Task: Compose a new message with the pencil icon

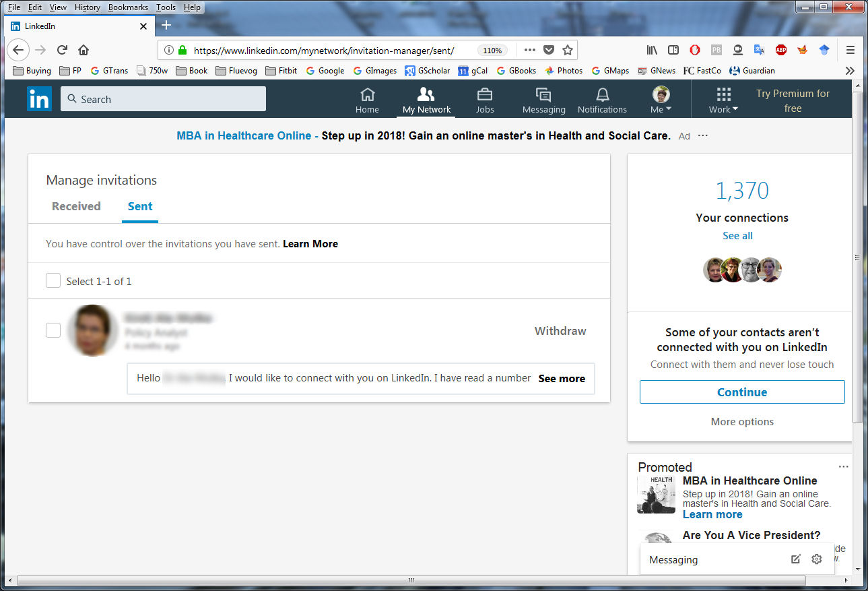Action: [x=795, y=559]
